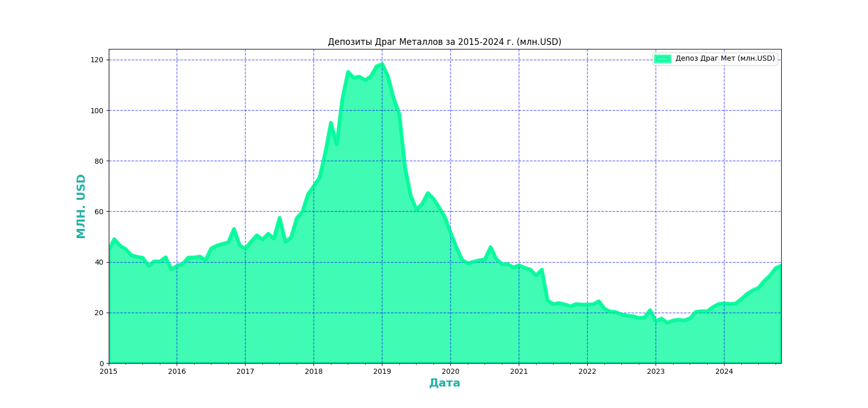
Task: Click the chart title about Депозиты Драг Металлов
Action: pos(444,42)
